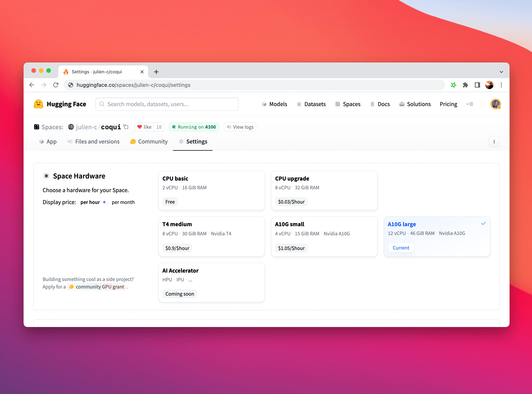Expand the navbar more-menu dropdown

coord(470,104)
